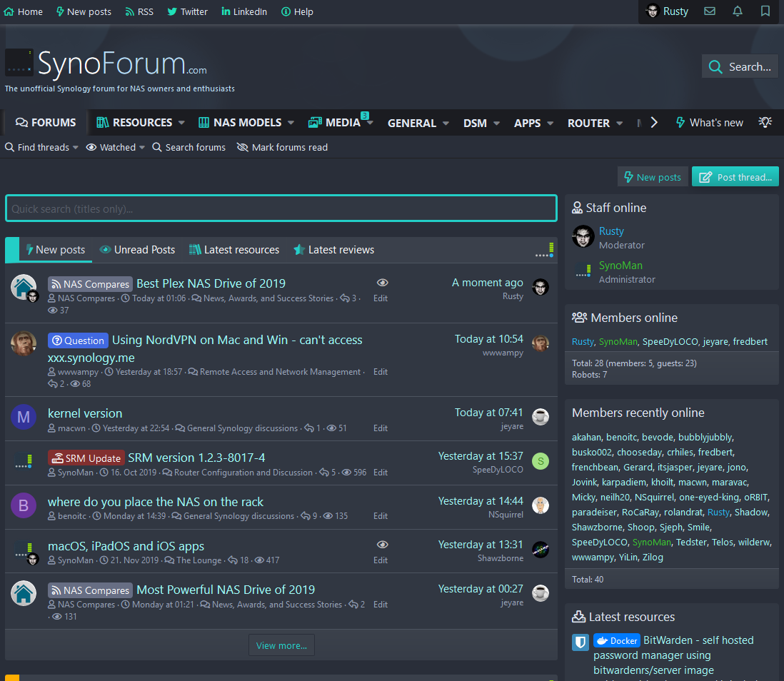Viewport: 784px width, 681px height.
Task: Click the View more button below threads
Action: (281, 645)
